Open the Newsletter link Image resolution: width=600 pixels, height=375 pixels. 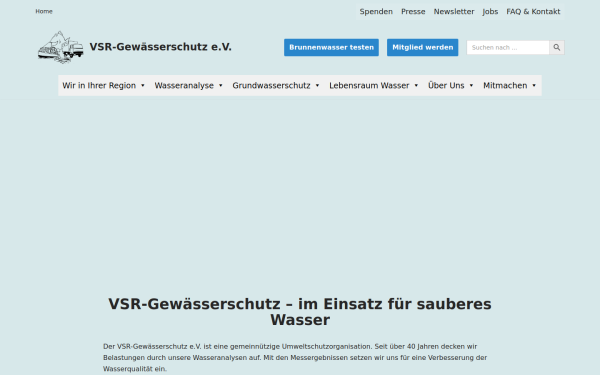pyautogui.click(x=454, y=11)
